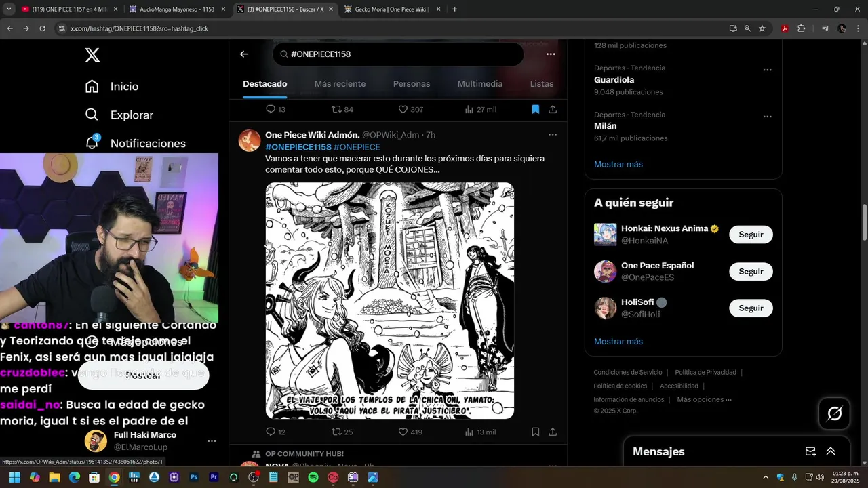Expand Más opciones in the footer

[x=704, y=399]
